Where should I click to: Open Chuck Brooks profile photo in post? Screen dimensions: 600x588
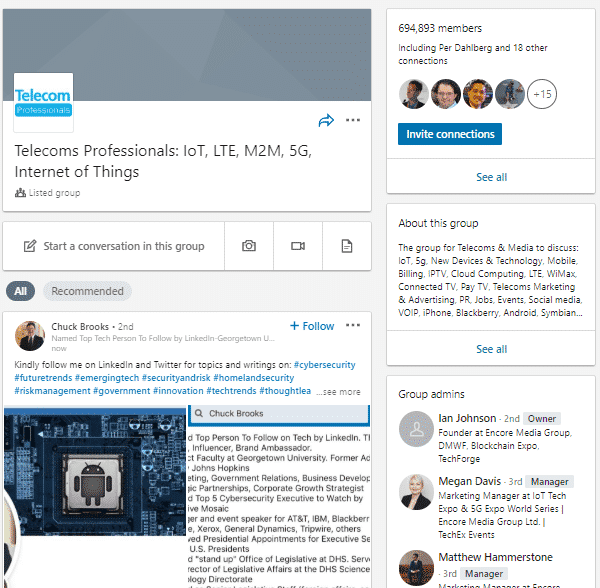[30, 336]
